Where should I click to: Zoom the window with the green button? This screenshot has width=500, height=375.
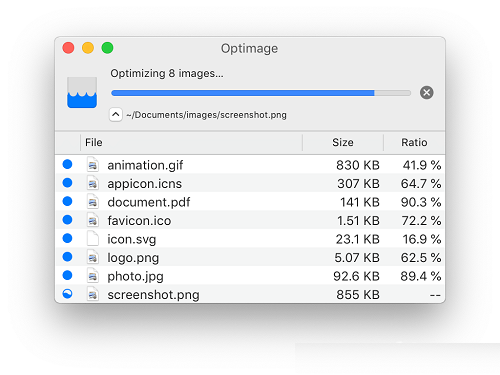pos(107,48)
